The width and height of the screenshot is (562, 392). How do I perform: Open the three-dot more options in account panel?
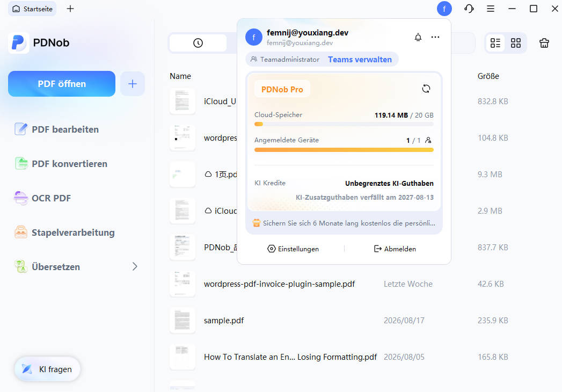(x=435, y=37)
